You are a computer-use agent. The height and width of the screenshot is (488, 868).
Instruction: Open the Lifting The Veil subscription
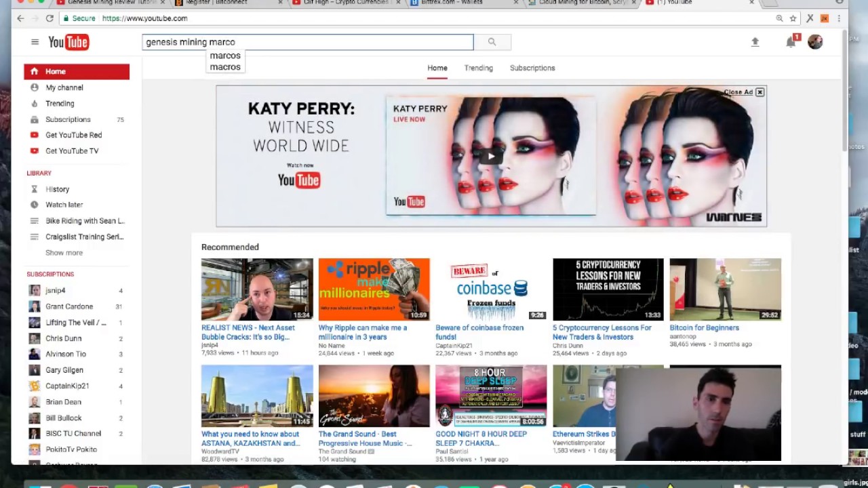pos(77,323)
